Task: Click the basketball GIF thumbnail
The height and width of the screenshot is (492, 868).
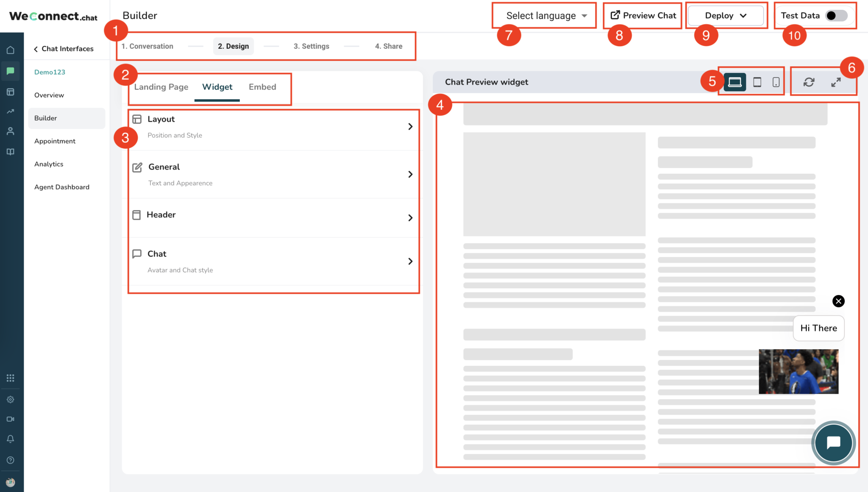Action: click(798, 372)
